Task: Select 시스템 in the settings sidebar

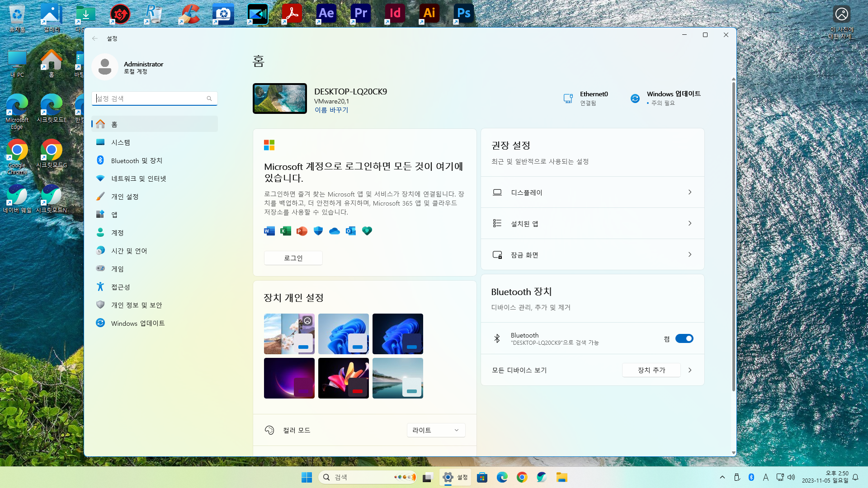Action: pyautogui.click(x=120, y=142)
